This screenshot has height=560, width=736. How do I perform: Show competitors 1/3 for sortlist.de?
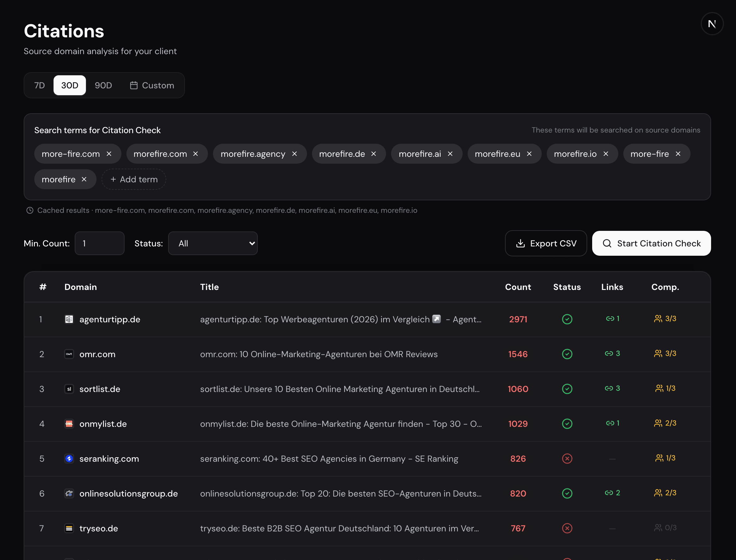click(665, 388)
